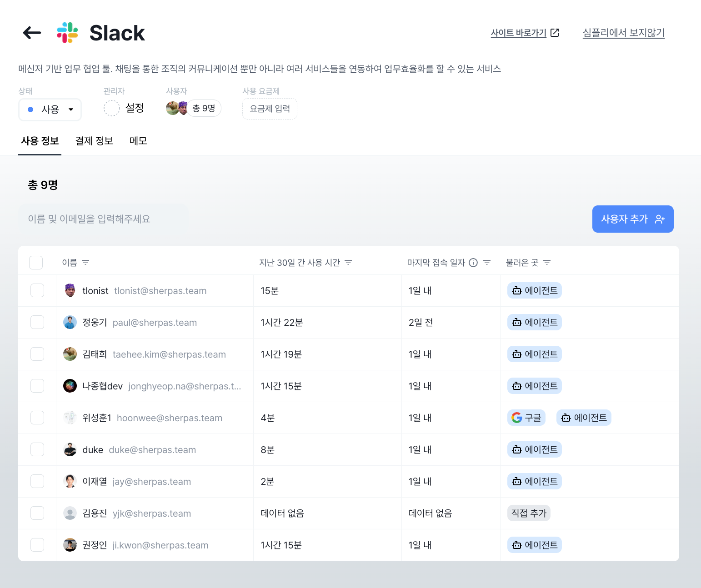This screenshot has height=588, width=701.
Task: Switch to the 사용 정보 tab
Action: coord(40,141)
